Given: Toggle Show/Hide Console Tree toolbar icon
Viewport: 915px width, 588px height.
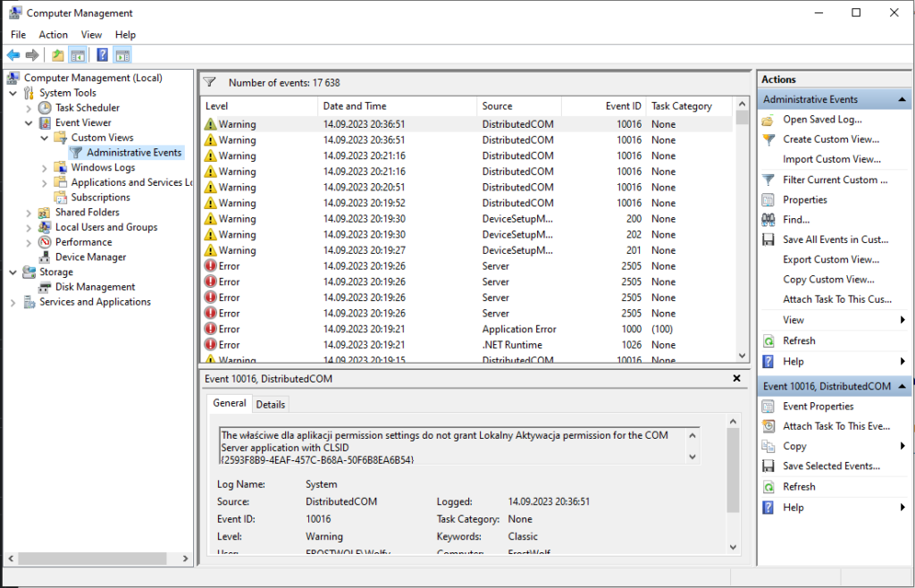Looking at the screenshot, I should [77, 55].
